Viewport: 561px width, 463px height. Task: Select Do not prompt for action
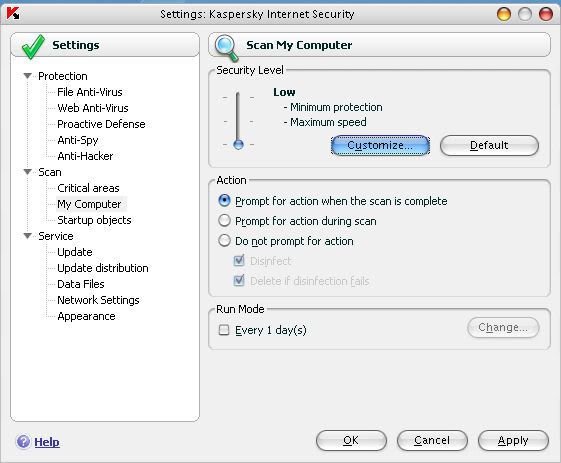click(x=224, y=240)
